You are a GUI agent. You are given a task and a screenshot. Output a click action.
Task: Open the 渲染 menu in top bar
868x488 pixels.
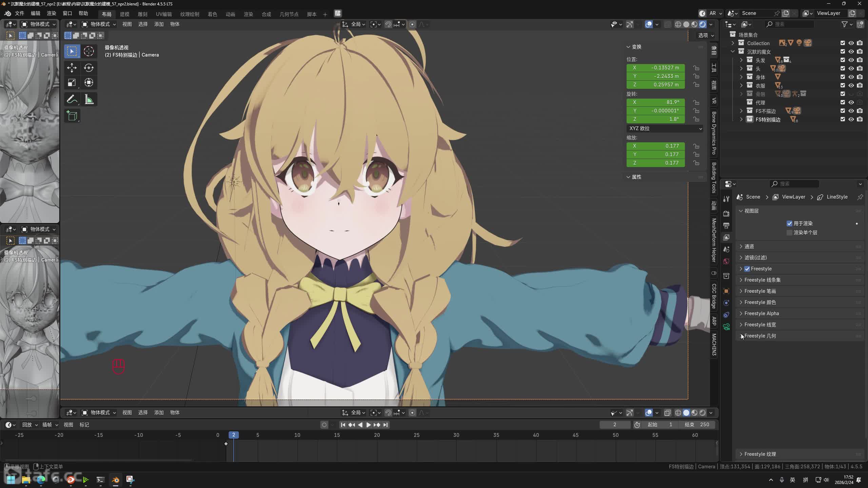point(51,13)
